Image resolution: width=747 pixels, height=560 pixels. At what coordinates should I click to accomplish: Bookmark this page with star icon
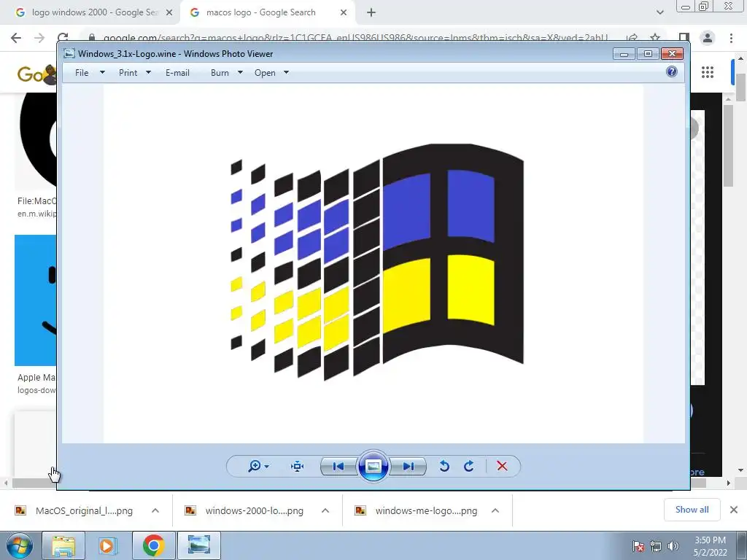click(656, 38)
